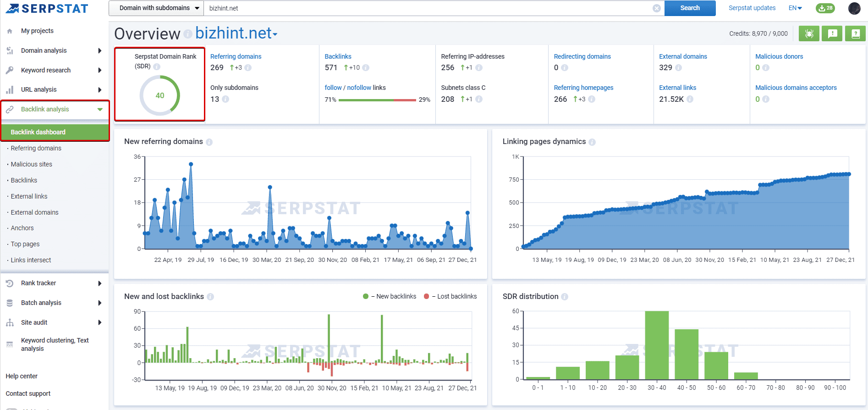Open Malicious sites in the sidebar

click(x=31, y=164)
